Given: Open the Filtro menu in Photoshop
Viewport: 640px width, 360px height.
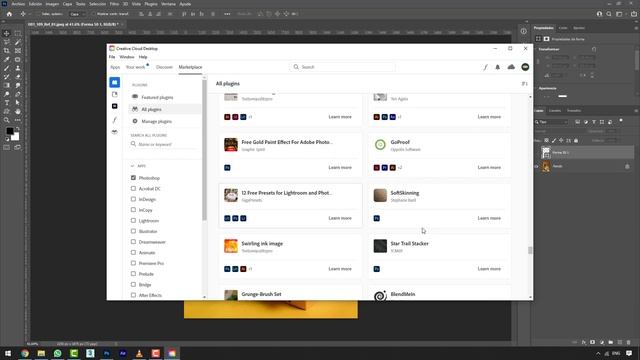Looking at the screenshot, I should (114, 4).
